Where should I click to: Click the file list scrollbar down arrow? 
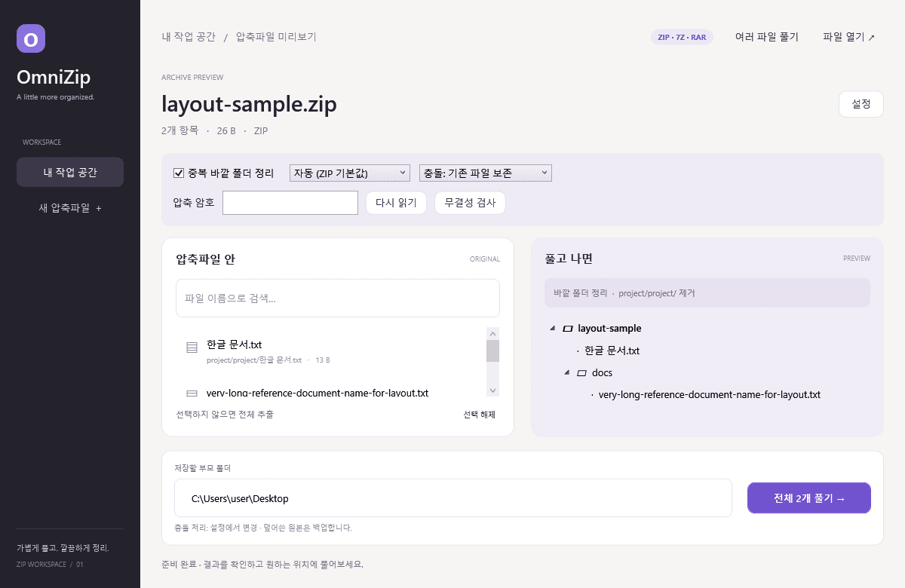click(493, 390)
